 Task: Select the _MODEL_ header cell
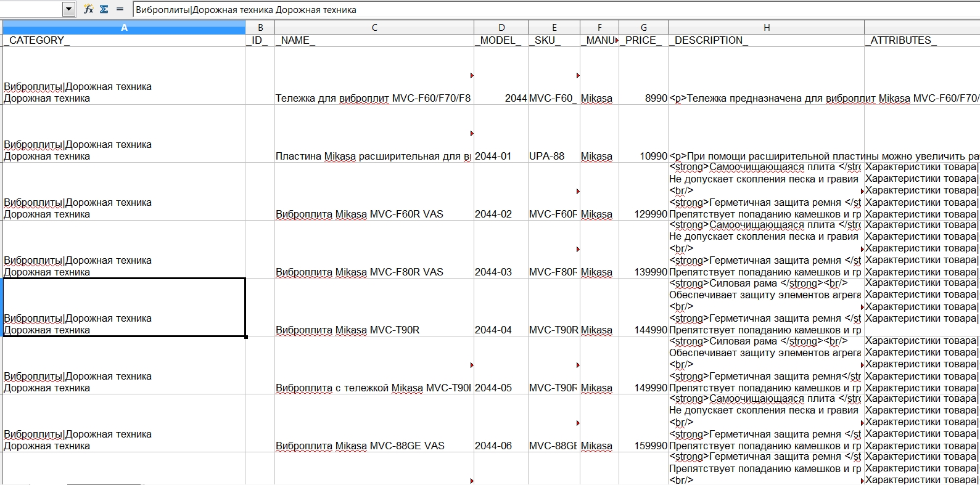pyautogui.click(x=501, y=40)
